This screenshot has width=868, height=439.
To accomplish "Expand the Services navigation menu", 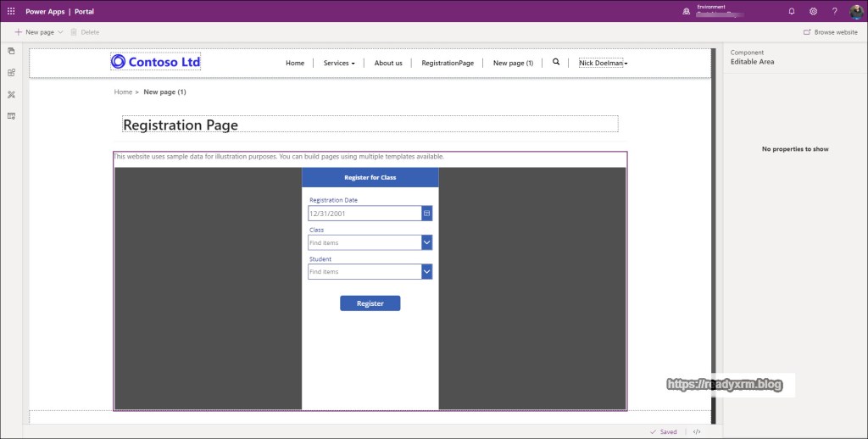I will tap(339, 63).
